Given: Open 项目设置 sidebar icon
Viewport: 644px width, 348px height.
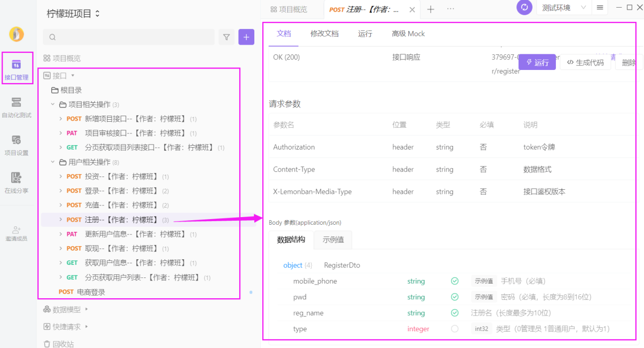Looking at the screenshot, I should coord(16,145).
